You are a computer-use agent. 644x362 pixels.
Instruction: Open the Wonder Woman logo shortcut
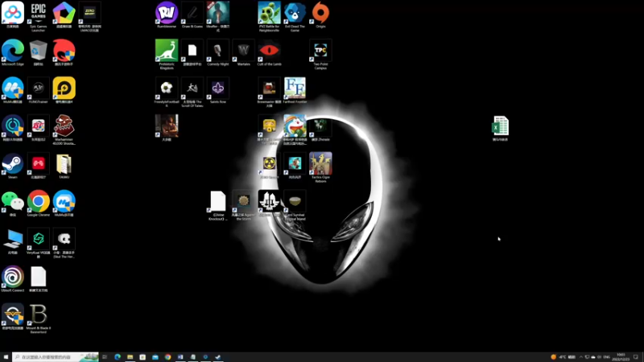(13, 317)
